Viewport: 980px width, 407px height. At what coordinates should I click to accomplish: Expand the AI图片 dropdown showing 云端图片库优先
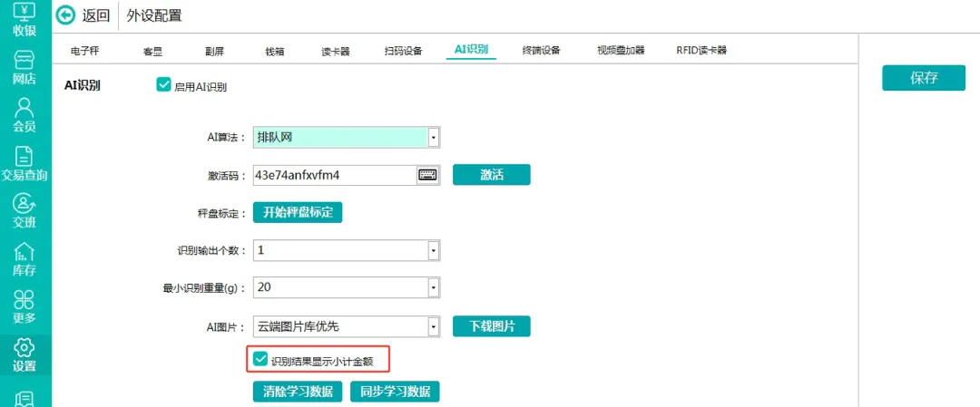433,325
